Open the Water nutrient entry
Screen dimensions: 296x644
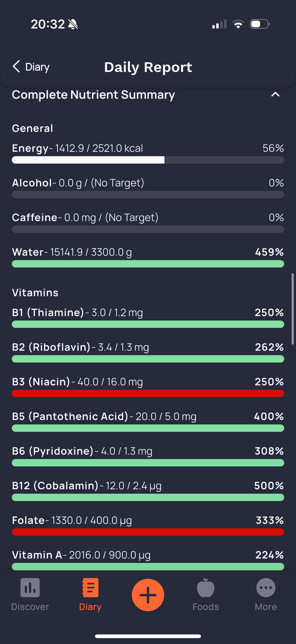click(x=148, y=257)
